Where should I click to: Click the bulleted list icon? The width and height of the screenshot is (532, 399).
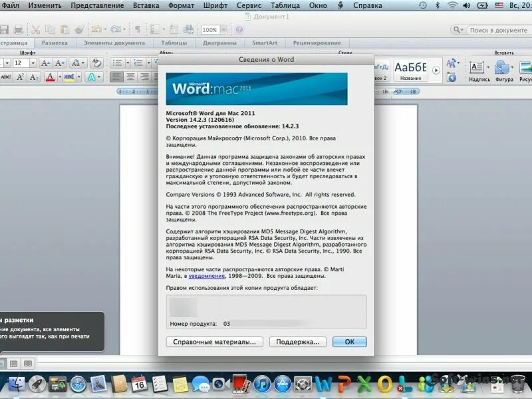click(x=117, y=63)
